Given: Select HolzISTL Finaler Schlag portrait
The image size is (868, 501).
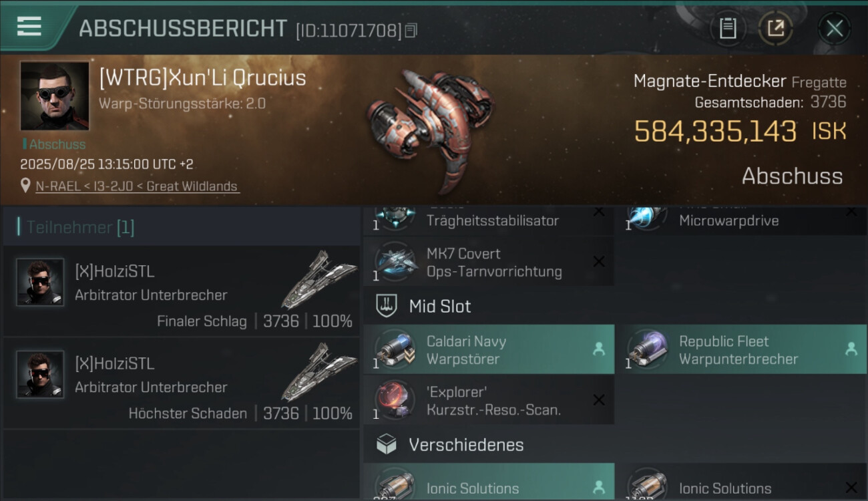Looking at the screenshot, I should point(40,282).
